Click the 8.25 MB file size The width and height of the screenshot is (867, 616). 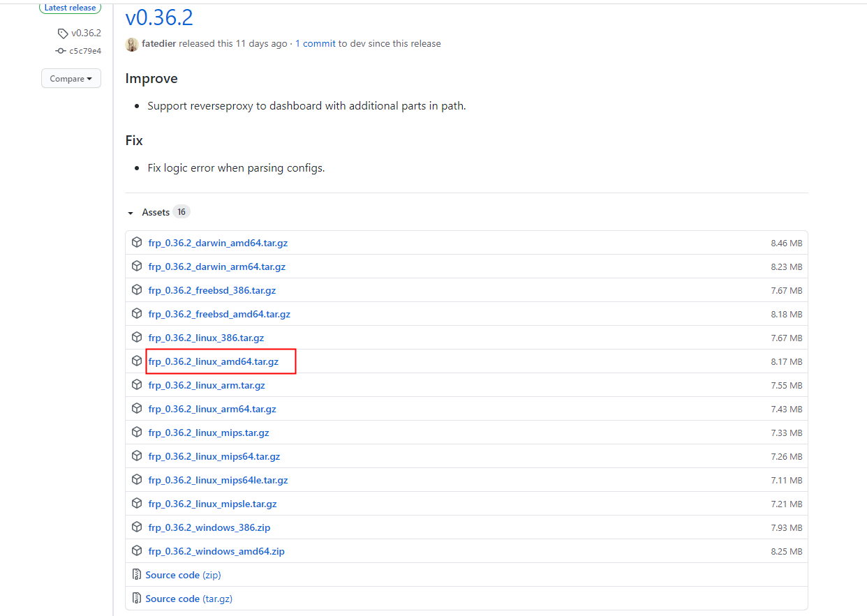[787, 552]
